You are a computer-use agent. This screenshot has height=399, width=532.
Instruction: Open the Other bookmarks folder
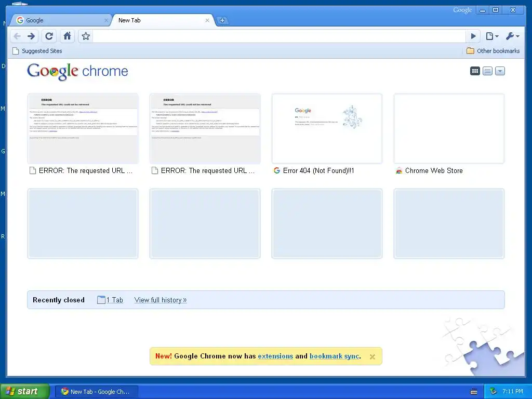[x=493, y=51]
